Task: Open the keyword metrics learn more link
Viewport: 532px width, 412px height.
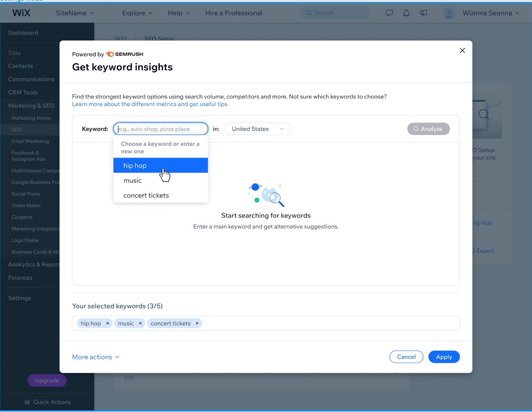Action: point(150,104)
